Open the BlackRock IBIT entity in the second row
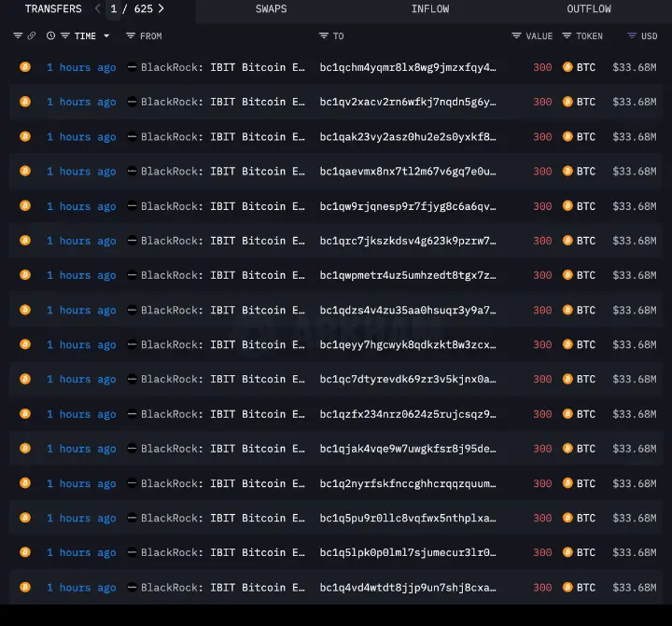672x626 pixels. click(222, 102)
